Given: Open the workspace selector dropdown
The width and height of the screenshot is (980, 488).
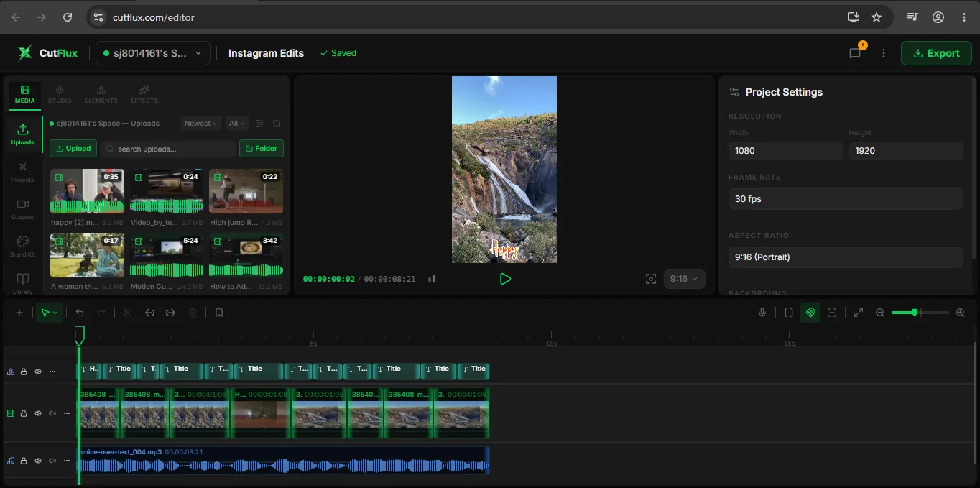Looking at the screenshot, I should pos(153,53).
